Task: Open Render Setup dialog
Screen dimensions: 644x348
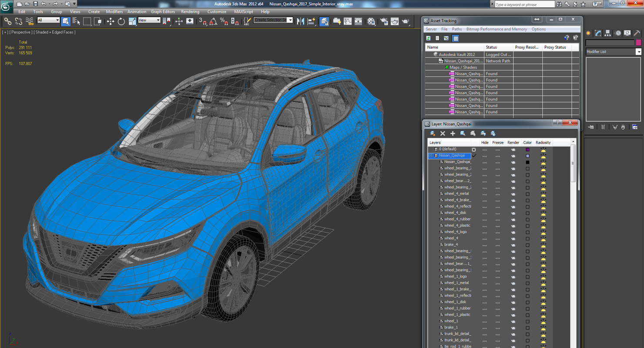Action: 384,21
